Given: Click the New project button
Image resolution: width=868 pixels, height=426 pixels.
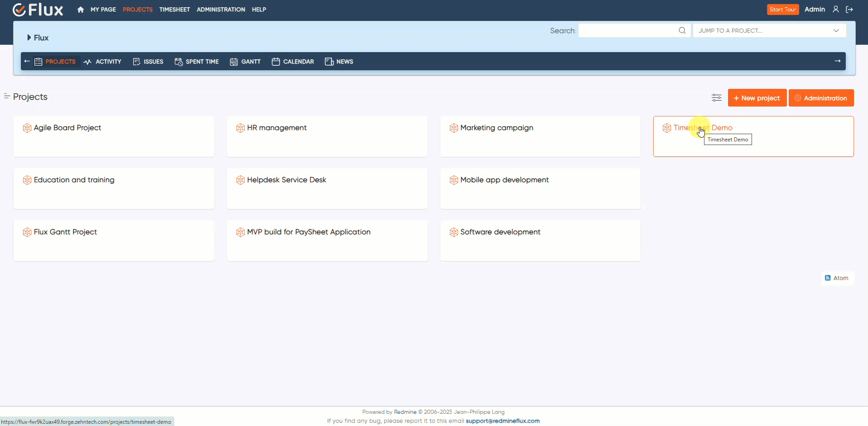Looking at the screenshot, I should pyautogui.click(x=757, y=97).
